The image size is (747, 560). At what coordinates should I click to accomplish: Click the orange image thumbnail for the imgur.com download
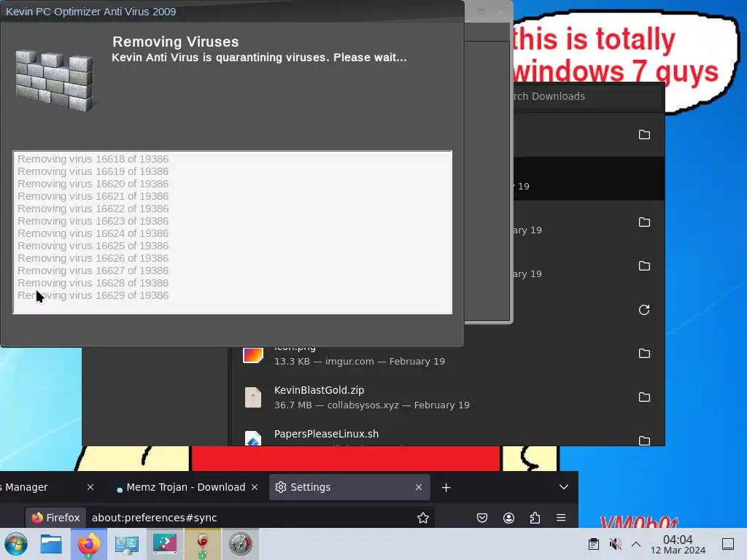coord(253,355)
